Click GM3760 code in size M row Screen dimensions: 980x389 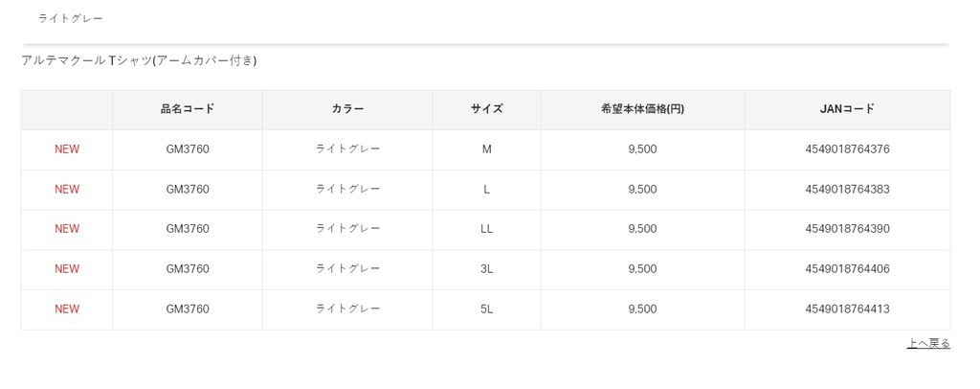pyautogui.click(x=188, y=149)
